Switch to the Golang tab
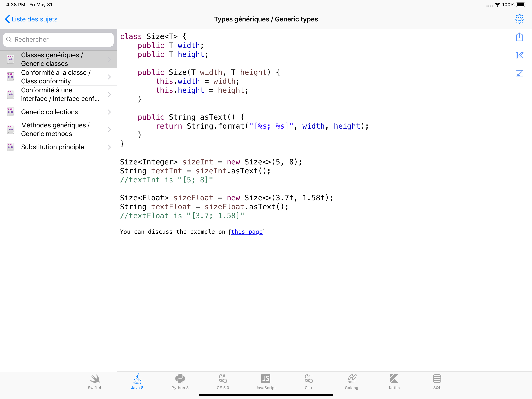 click(x=351, y=381)
